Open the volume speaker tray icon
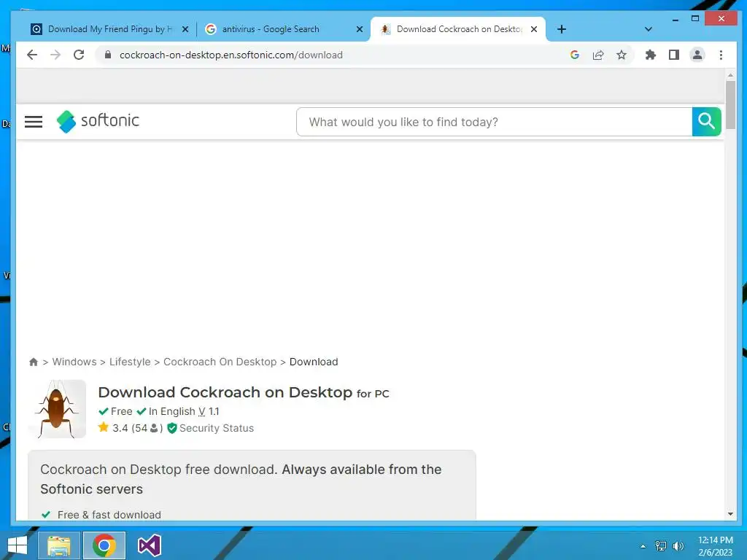Screen dimensions: 747x560 (x=678, y=546)
